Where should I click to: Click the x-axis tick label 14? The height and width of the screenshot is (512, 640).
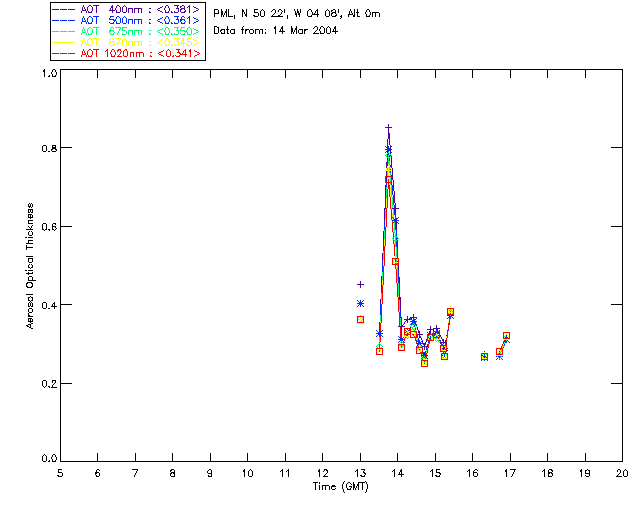[398, 473]
